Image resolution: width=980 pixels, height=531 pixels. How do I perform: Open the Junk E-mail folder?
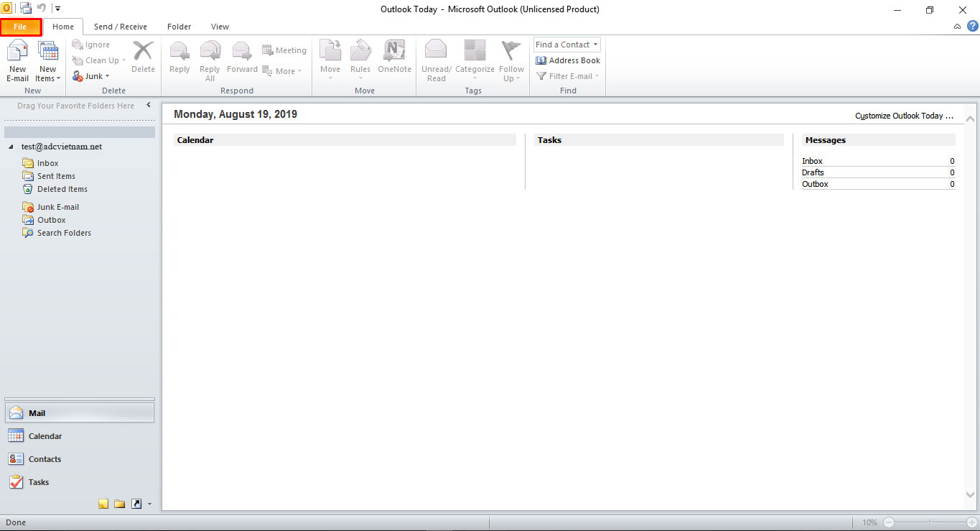50,207
